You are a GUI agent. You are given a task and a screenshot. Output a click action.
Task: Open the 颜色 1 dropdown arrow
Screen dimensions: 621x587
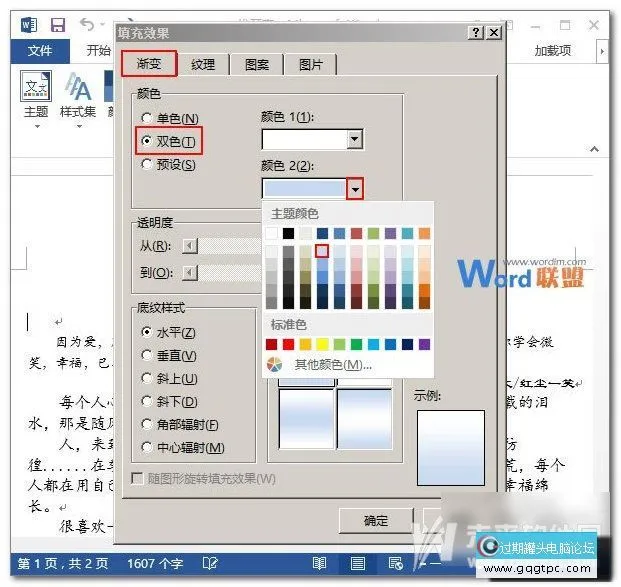[355, 139]
